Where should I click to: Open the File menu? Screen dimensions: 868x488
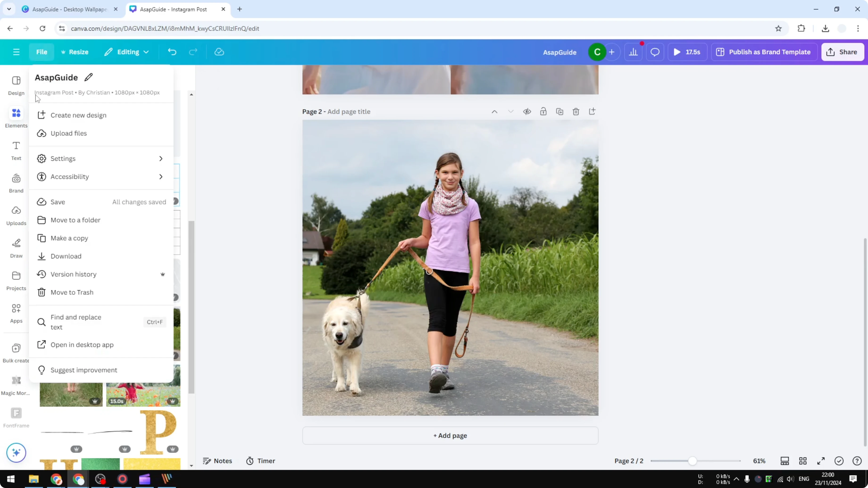click(x=42, y=52)
